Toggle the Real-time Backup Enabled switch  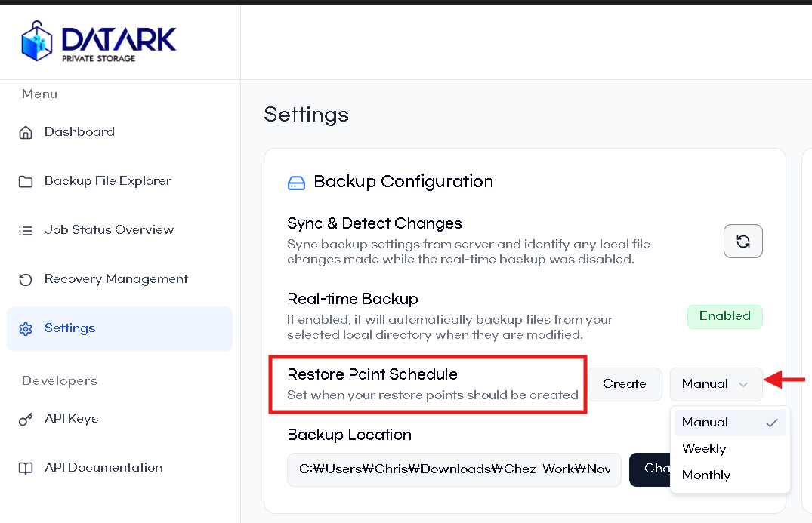coord(724,316)
